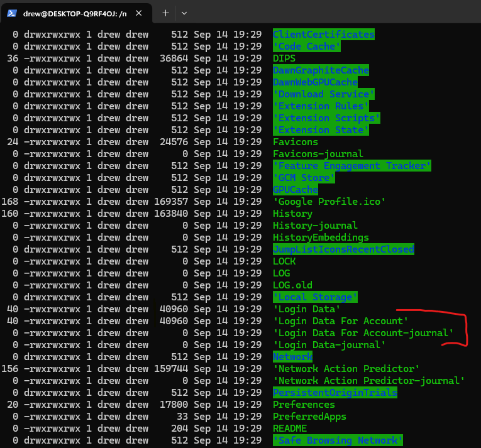Screen dimensions: 481x448
Task: Click the LOG.old file name
Action: click(292, 285)
